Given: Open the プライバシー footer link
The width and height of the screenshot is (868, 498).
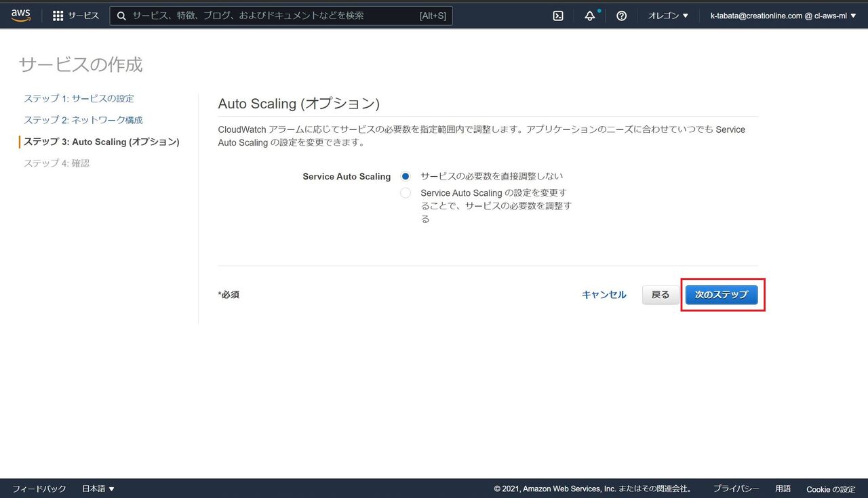Looking at the screenshot, I should 736,489.
